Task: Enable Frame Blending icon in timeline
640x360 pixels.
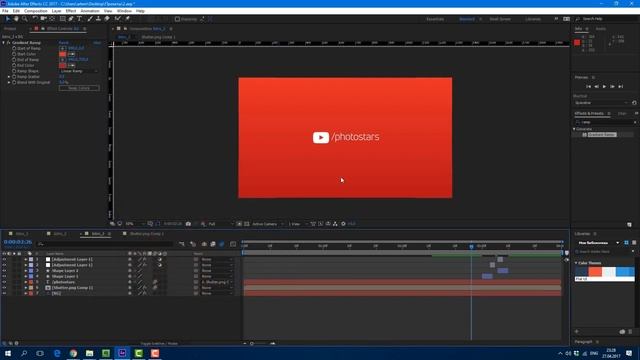Action: (x=213, y=244)
